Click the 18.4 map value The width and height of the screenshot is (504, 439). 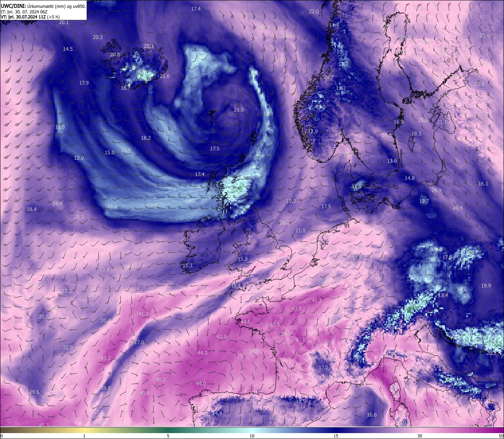click(31, 209)
